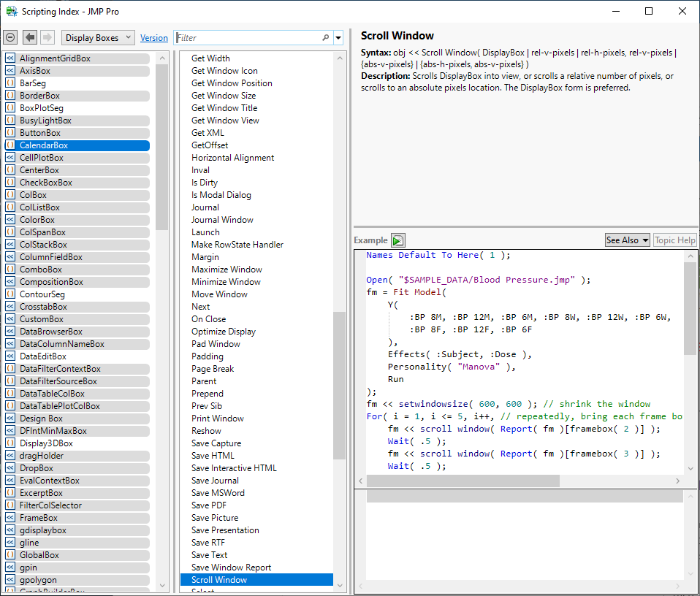This screenshot has width=700, height=596.
Task: Click the magnifier icon in Filter box
Action: (x=326, y=37)
